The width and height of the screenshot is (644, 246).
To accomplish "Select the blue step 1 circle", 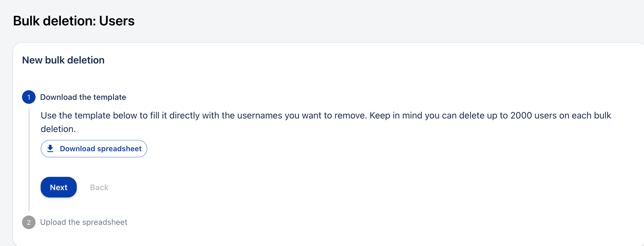I will [x=29, y=97].
